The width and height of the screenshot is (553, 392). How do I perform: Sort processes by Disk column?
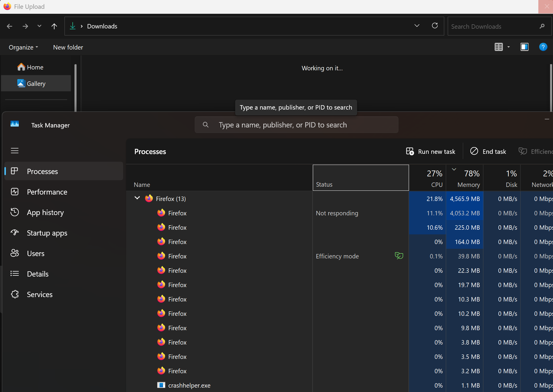(502, 178)
